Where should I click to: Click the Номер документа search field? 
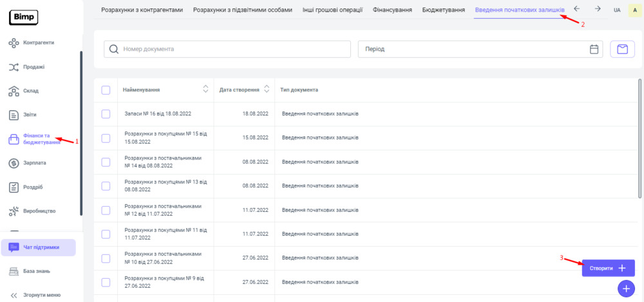coord(227,50)
